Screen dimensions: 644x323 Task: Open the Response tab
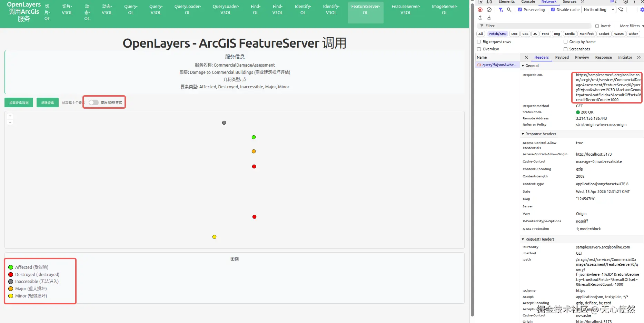click(x=603, y=57)
